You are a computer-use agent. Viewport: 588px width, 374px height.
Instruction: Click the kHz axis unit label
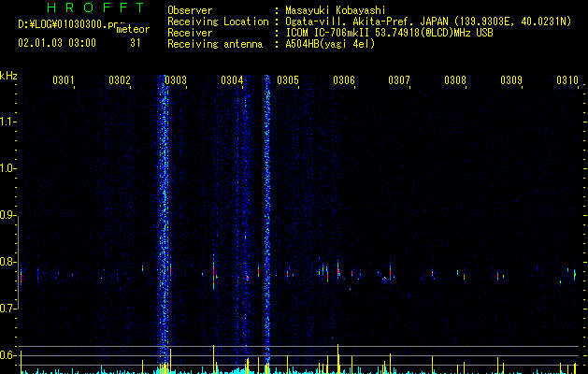[8, 76]
